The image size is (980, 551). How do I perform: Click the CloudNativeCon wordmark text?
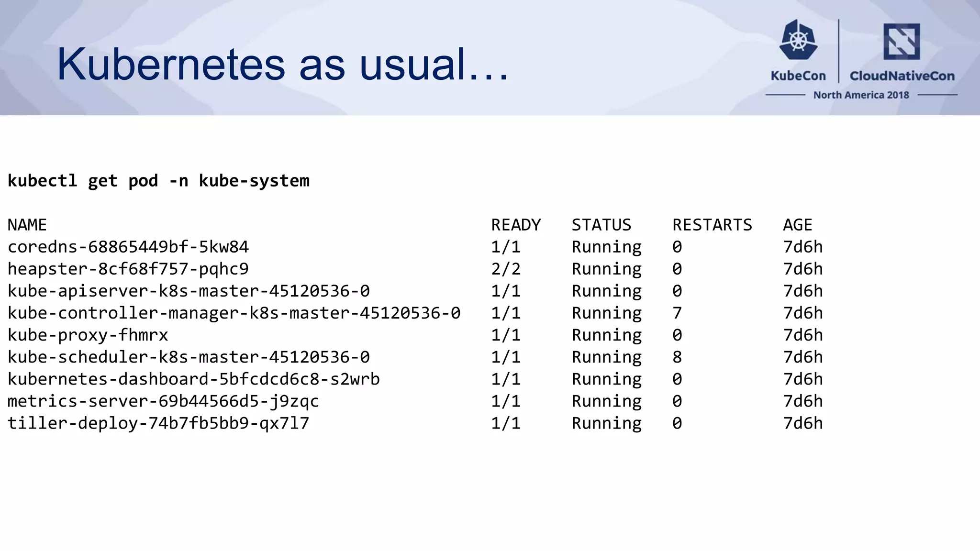point(902,76)
